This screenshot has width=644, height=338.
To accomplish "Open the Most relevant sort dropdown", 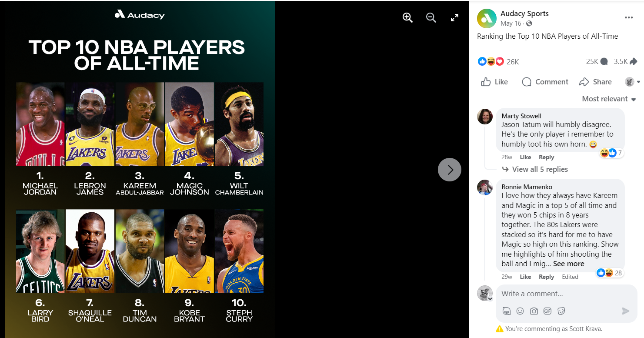I will [x=609, y=99].
